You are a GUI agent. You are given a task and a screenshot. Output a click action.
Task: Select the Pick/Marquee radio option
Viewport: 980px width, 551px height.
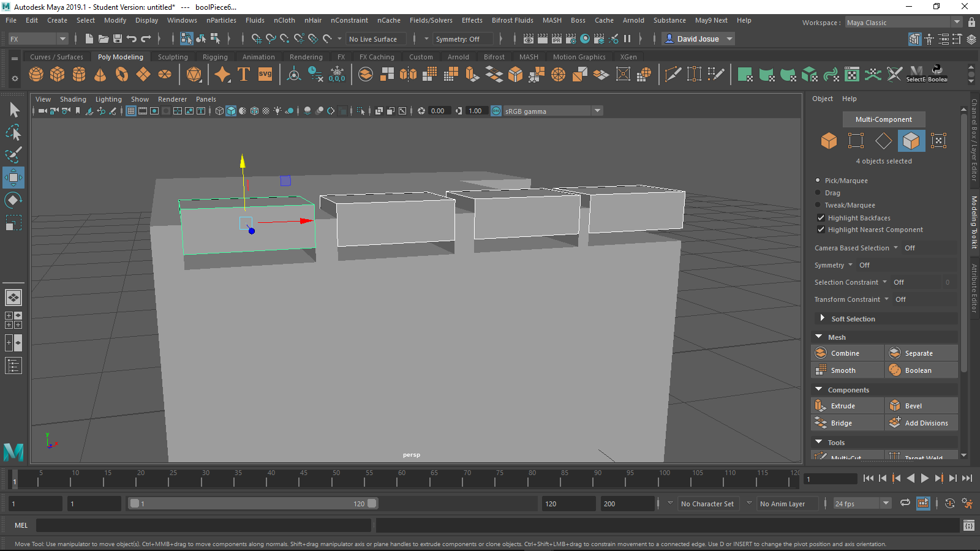click(818, 181)
